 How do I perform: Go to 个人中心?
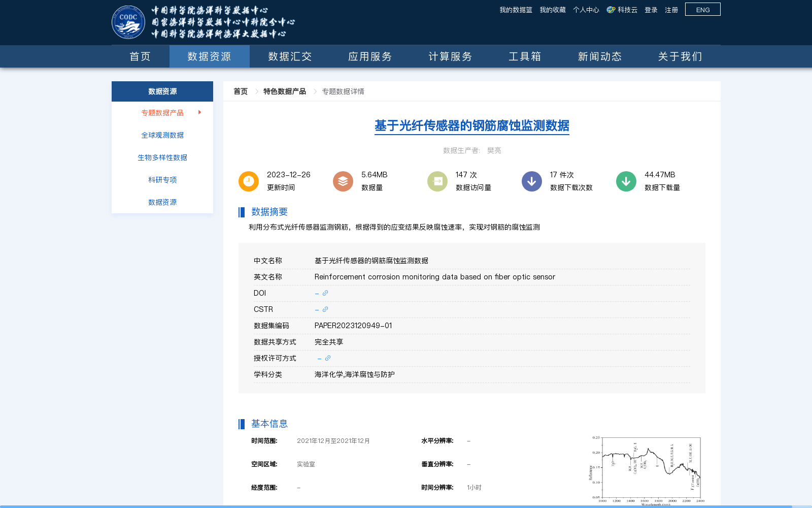click(x=586, y=10)
